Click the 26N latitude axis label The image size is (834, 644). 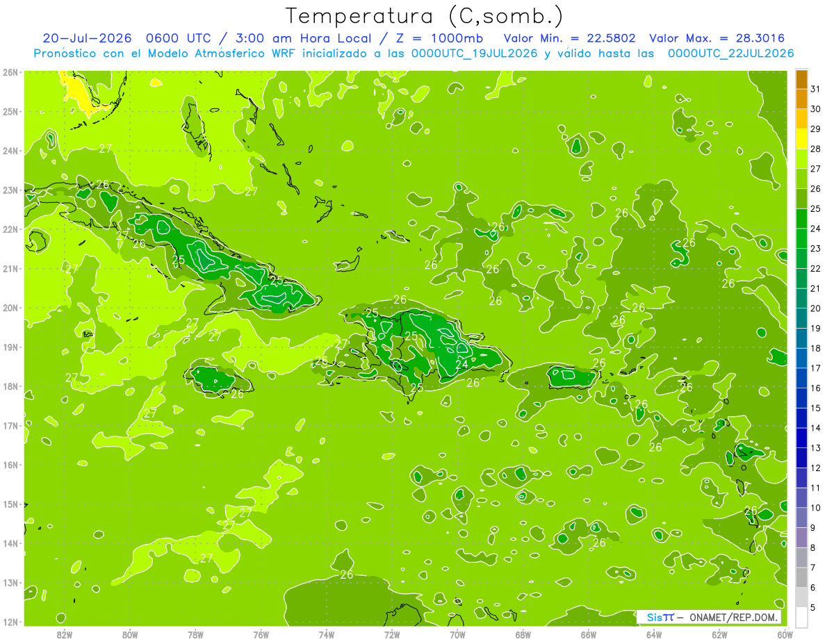click(x=10, y=72)
